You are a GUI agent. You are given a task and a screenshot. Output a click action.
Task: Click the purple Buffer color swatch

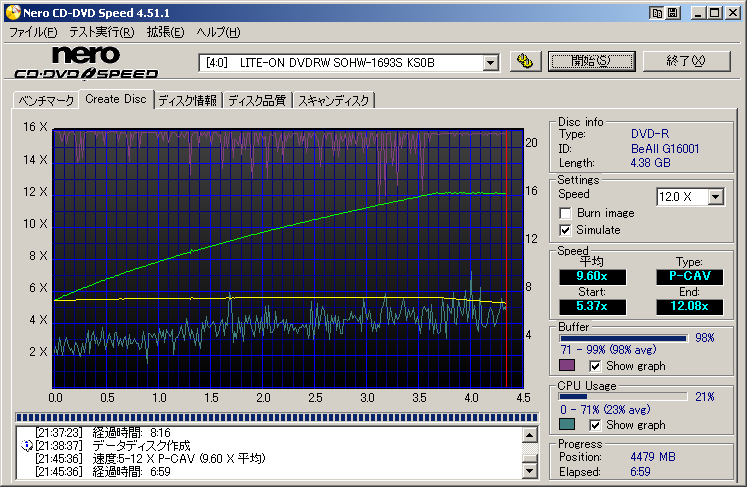tap(567, 365)
